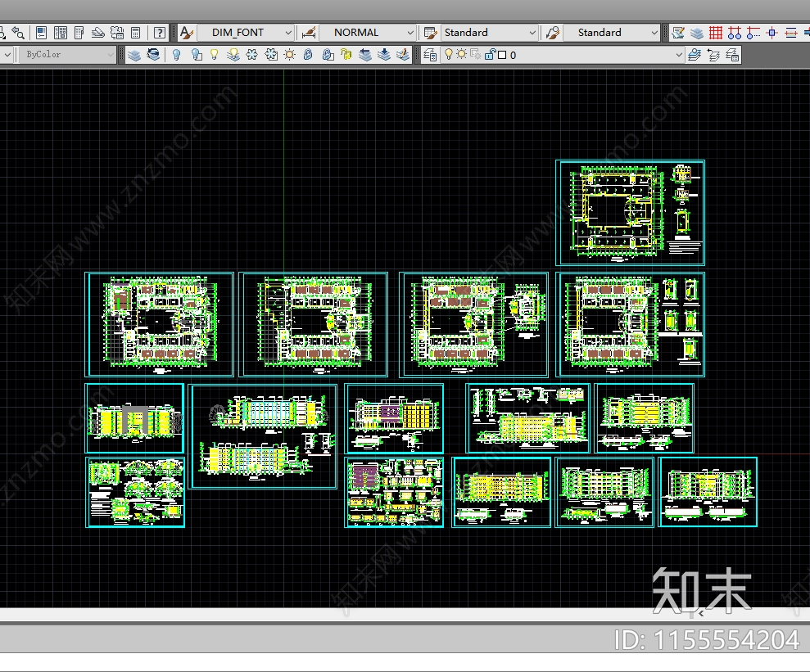The width and height of the screenshot is (810, 672).
Task: Click the single-circle axis bubble icon
Action: (753, 33)
